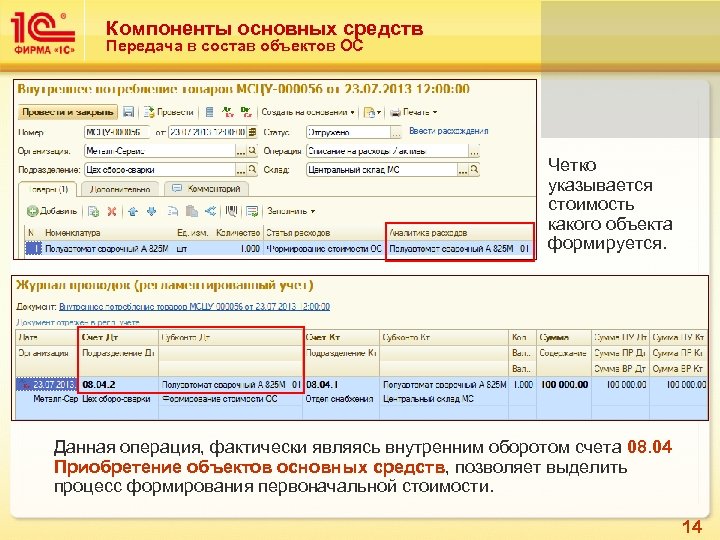Image resolution: width=720 pixels, height=540 pixels.
Task: Click the magnifier icon beside Подразделение
Action: pos(252,169)
